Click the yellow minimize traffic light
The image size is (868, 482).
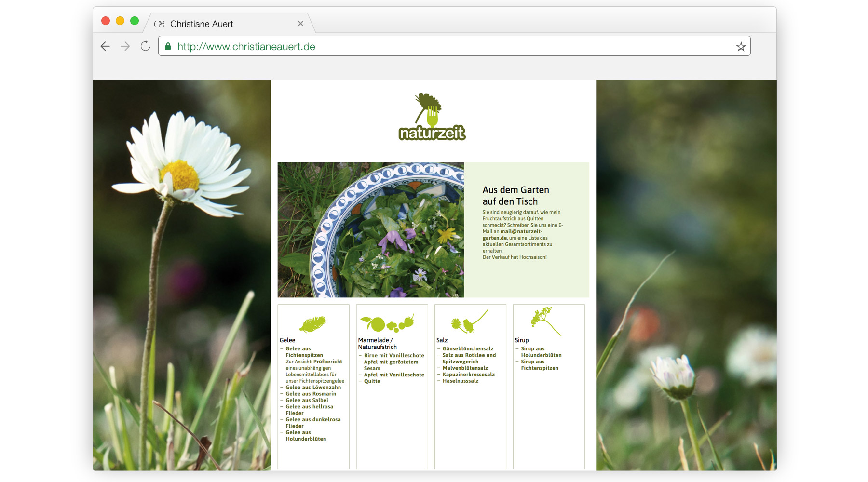pyautogui.click(x=119, y=20)
